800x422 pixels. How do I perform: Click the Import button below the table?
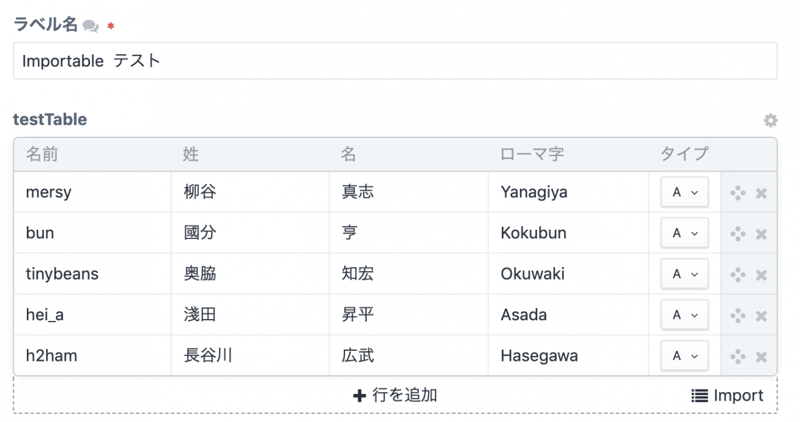tap(727, 396)
